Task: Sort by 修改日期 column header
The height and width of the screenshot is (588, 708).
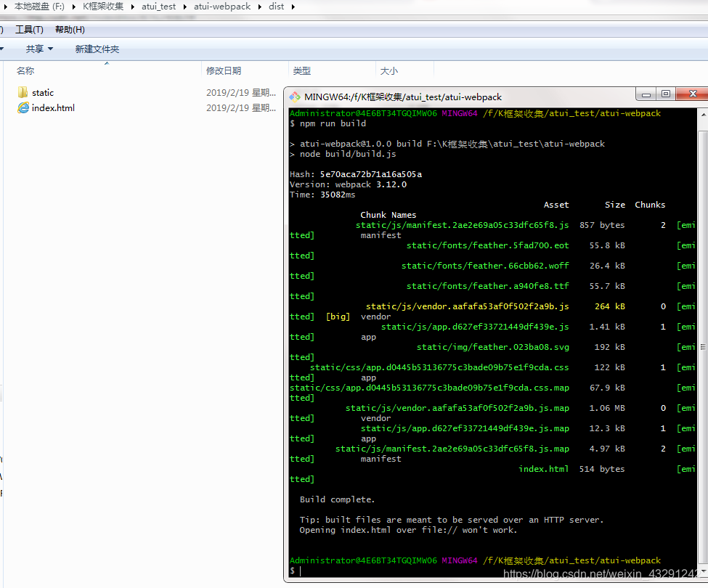Action: pyautogui.click(x=224, y=71)
